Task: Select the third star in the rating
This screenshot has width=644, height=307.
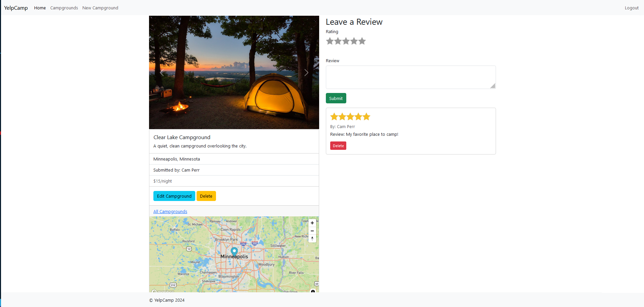Action: coord(346,41)
